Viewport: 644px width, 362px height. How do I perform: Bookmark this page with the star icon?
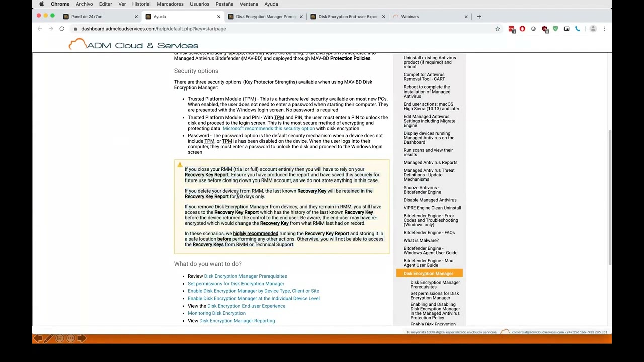(498, 29)
